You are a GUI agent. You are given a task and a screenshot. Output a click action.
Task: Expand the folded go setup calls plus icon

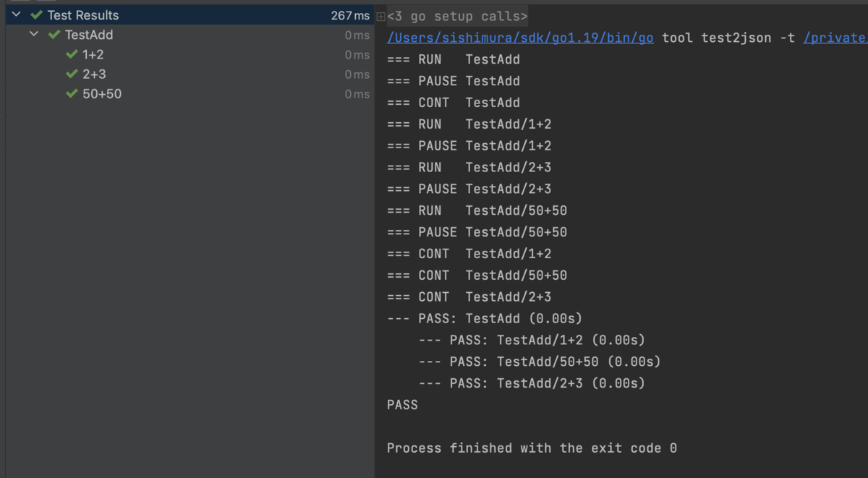coord(380,17)
